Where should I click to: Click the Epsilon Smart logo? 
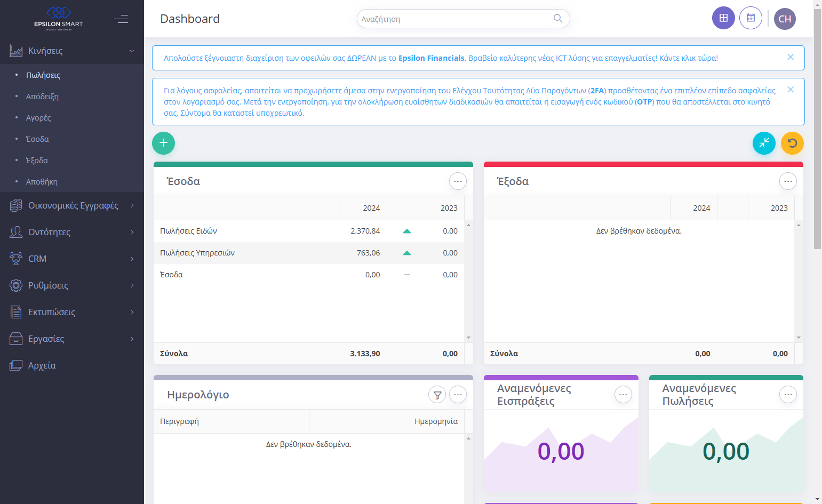[59, 18]
